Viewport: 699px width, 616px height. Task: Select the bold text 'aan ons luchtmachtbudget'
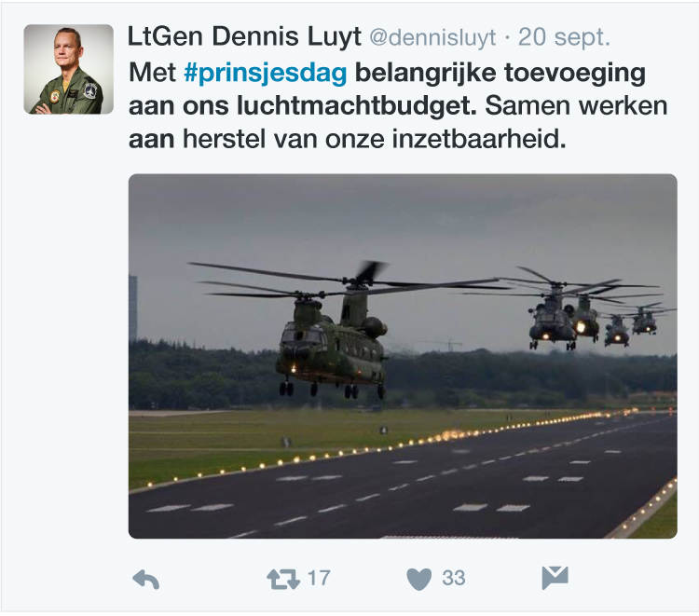click(x=302, y=106)
